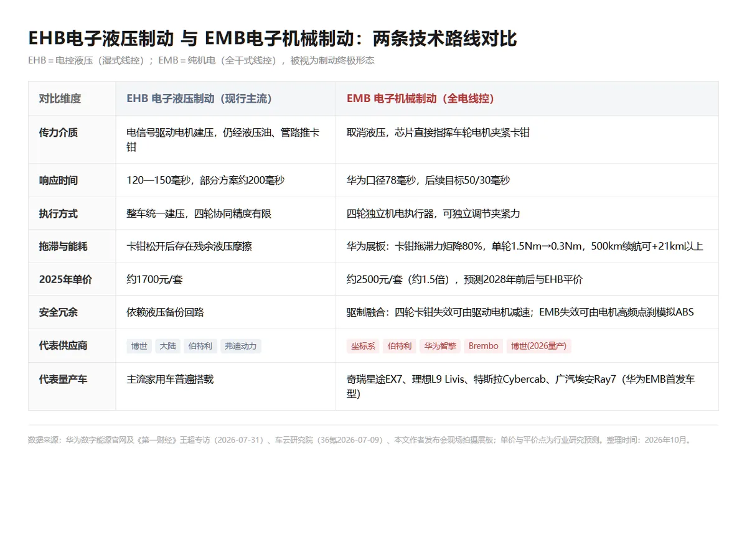Select the cell "华为口径78毫秒，后续目标50/30毫秒"
This screenshot has height=560, width=747.
coord(527,180)
